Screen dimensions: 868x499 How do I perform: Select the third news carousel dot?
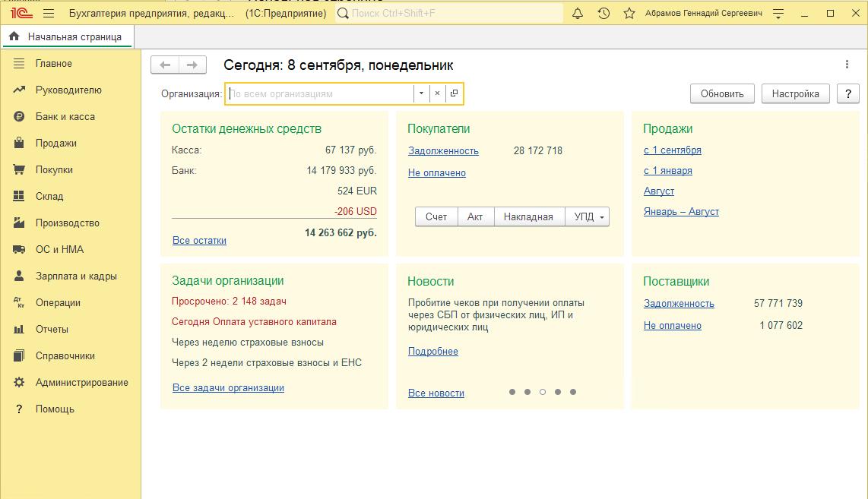[x=542, y=392]
